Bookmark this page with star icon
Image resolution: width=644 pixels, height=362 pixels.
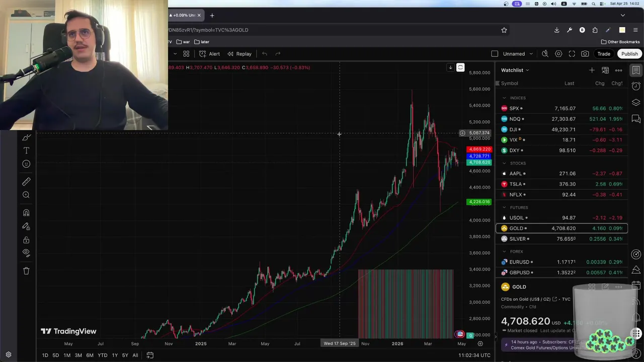coord(504,30)
